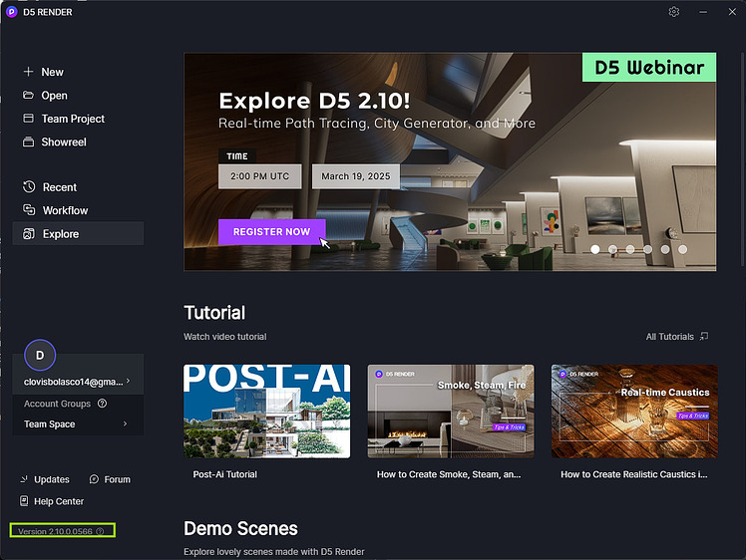Click the REGISTER NOW button

pyautogui.click(x=271, y=232)
